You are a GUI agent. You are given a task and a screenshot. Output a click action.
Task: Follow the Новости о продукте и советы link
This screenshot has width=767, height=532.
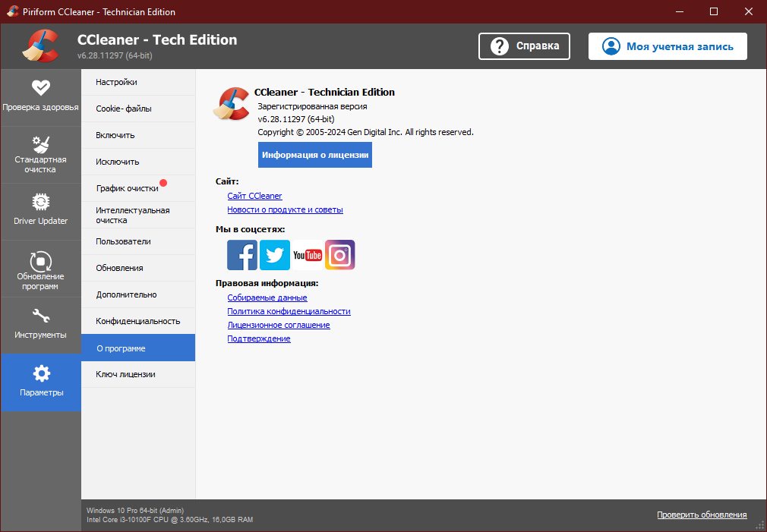286,209
